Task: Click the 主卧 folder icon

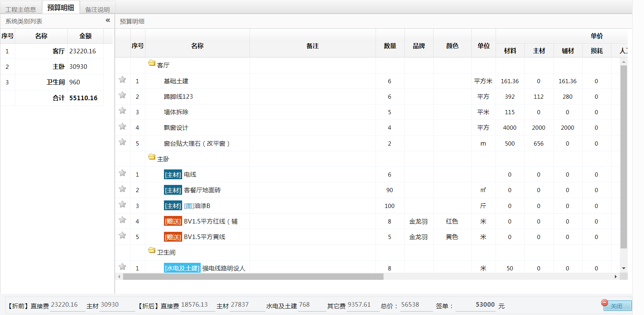Action: point(152,157)
